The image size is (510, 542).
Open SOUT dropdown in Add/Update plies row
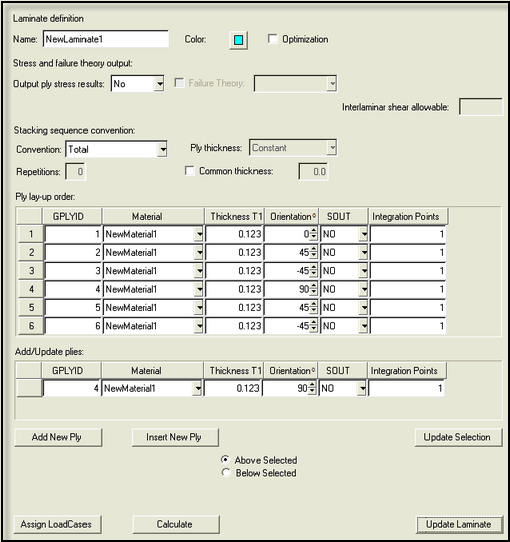point(362,389)
